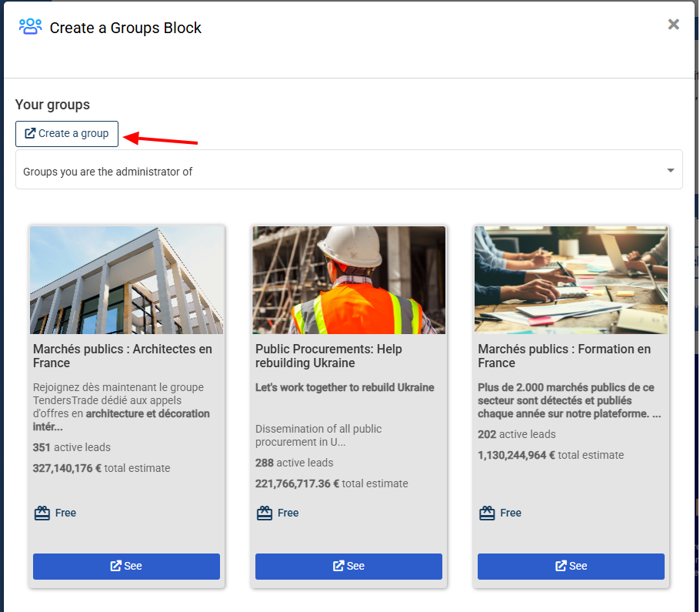Open the architecture building thumbnail
700x612 pixels.
pos(126,279)
